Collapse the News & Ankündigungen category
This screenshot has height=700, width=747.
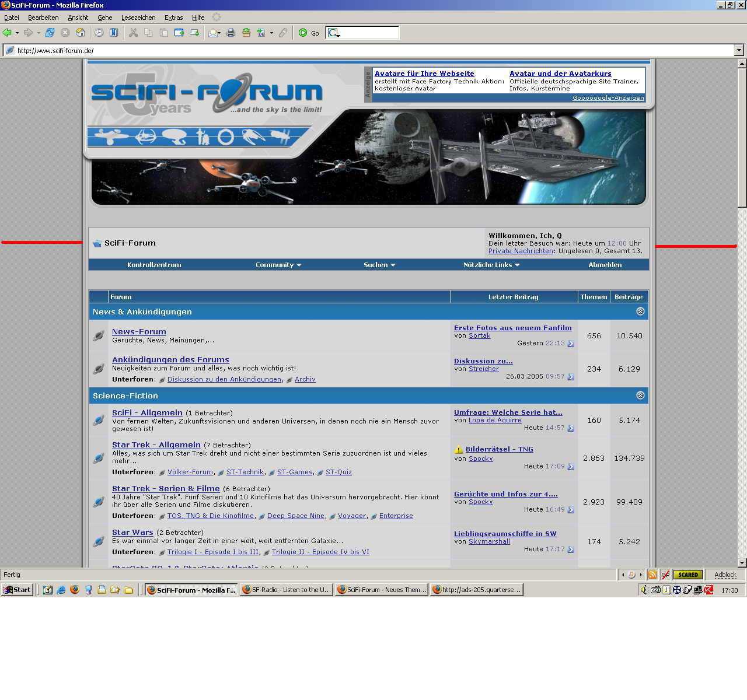(640, 311)
